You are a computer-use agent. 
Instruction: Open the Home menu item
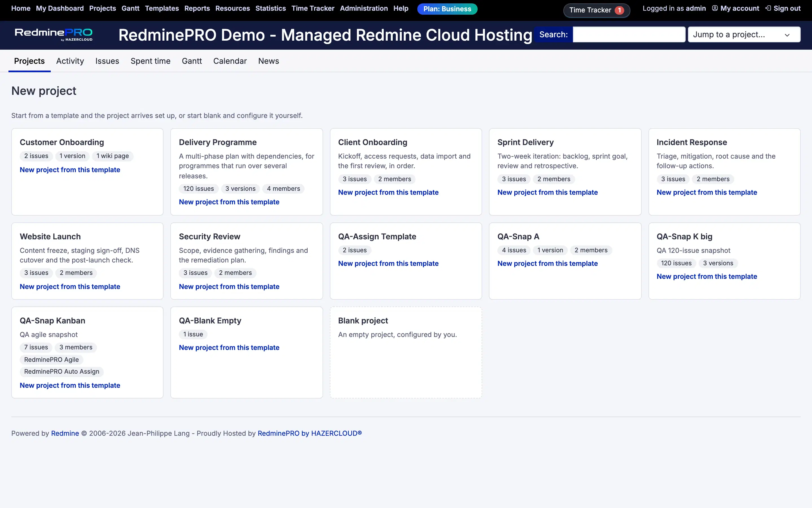pos(21,8)
